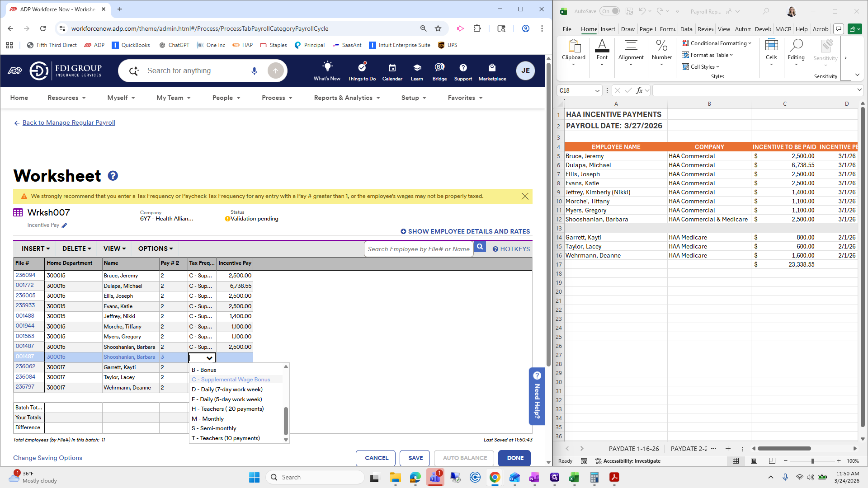This screenshot has height=488, width=868.
Task: Select M - Monthly from the frequency list
Action: click(x=208, y=418)
